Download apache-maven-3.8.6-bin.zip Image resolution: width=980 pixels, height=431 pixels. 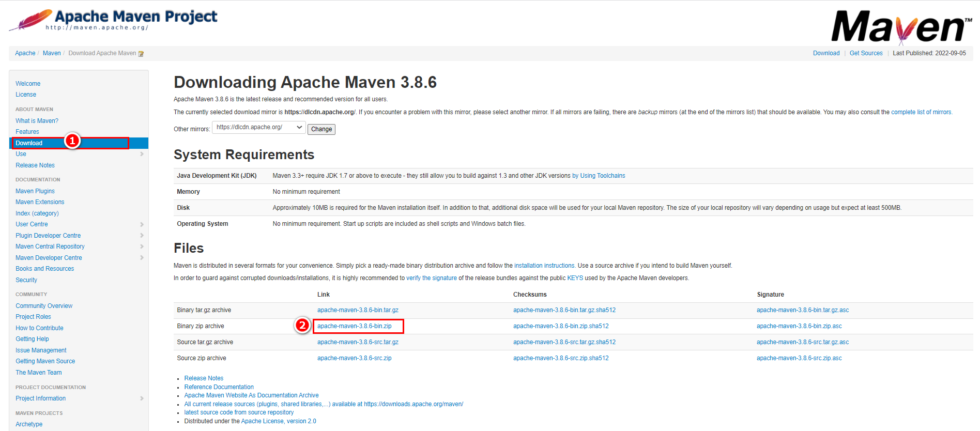tap(355, 326)
